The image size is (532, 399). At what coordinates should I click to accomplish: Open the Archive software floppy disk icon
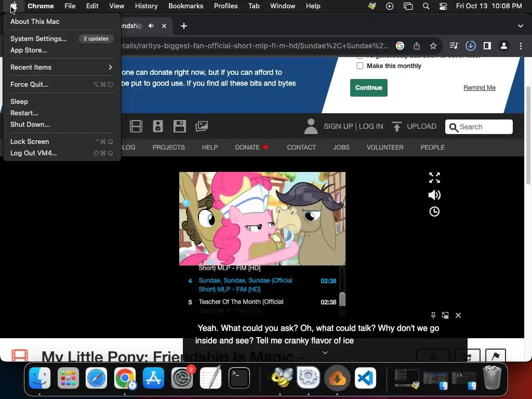179,126
